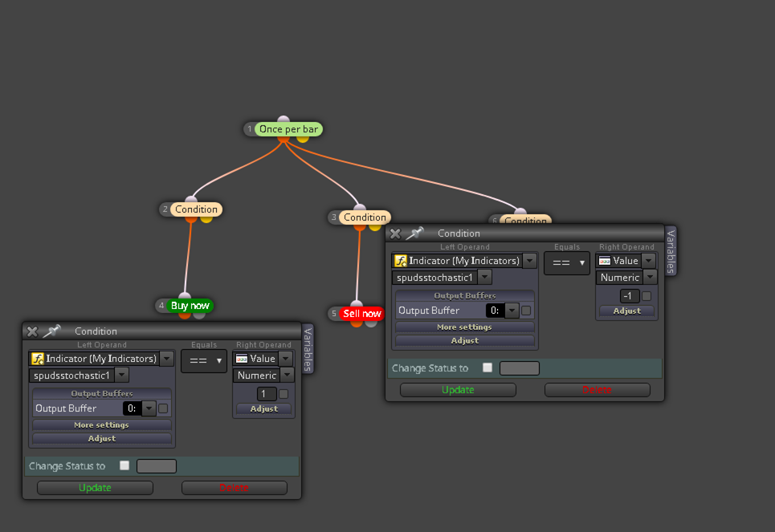Open the Variables tab on right panel
775x532 pixels.
[671, 251]
